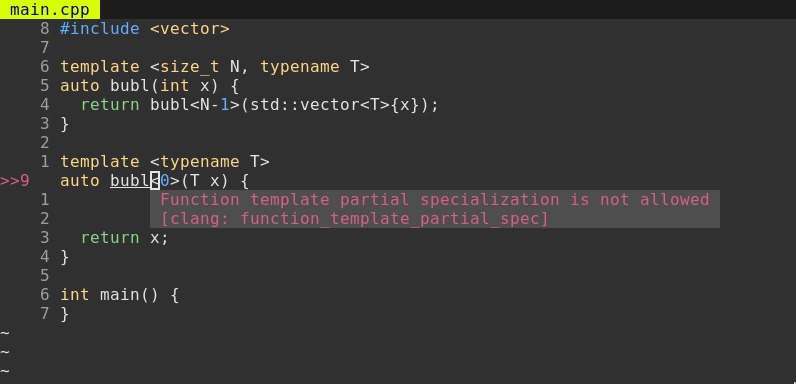Click 'std::vector<T>{x}' expression
796x384 pixels.
[x=335, y=105]
